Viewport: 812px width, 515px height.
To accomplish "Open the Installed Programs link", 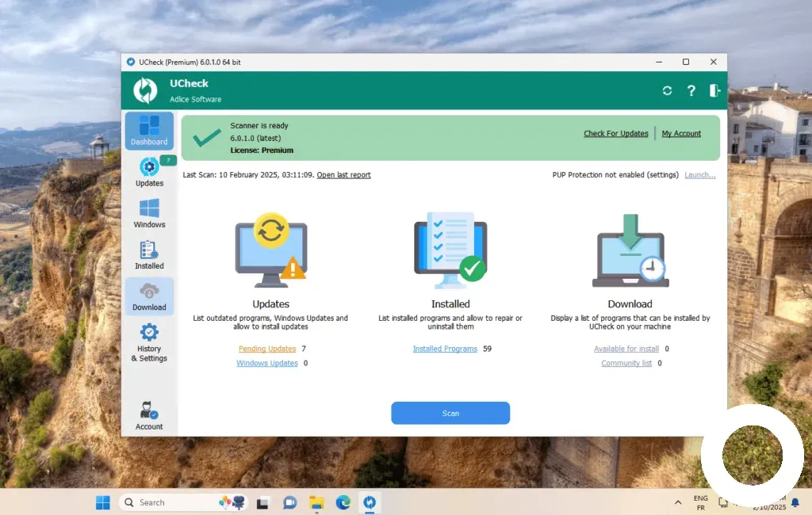I will pos(445,349).
